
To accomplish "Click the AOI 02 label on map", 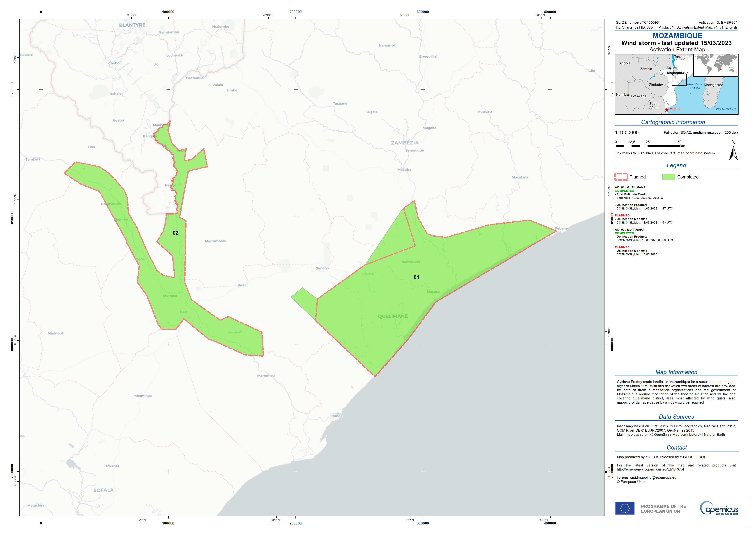I will coord(176,233).
